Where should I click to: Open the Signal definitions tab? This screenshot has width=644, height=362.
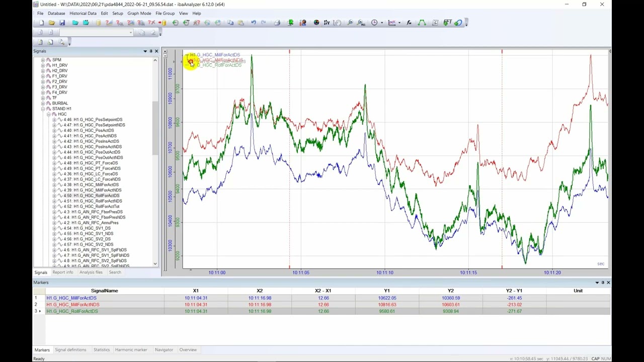pos(70,350)
